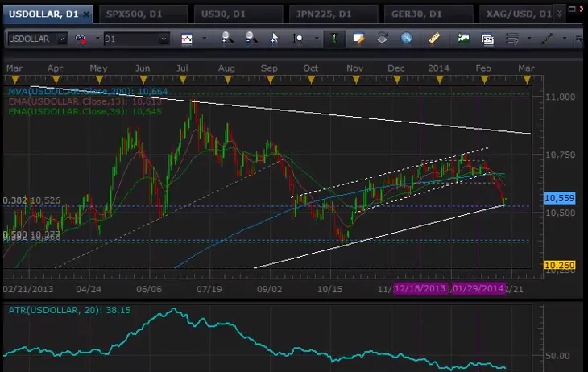This screenshot has width=588, height=372.
Task: Open the D1 timeframe combo box
Action: pos(136,39)
